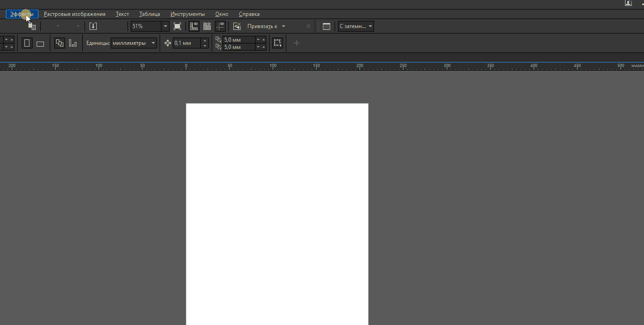Open the Единицы millimeters dropdown
Screen dimensions: 644x325
click(x=134, y=43)
